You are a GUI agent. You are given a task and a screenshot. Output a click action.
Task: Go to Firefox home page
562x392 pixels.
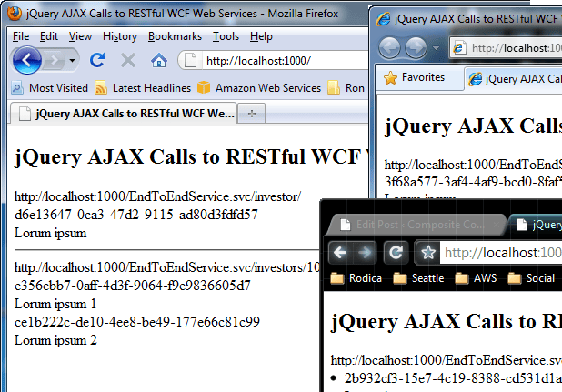(x=159, y=60)
